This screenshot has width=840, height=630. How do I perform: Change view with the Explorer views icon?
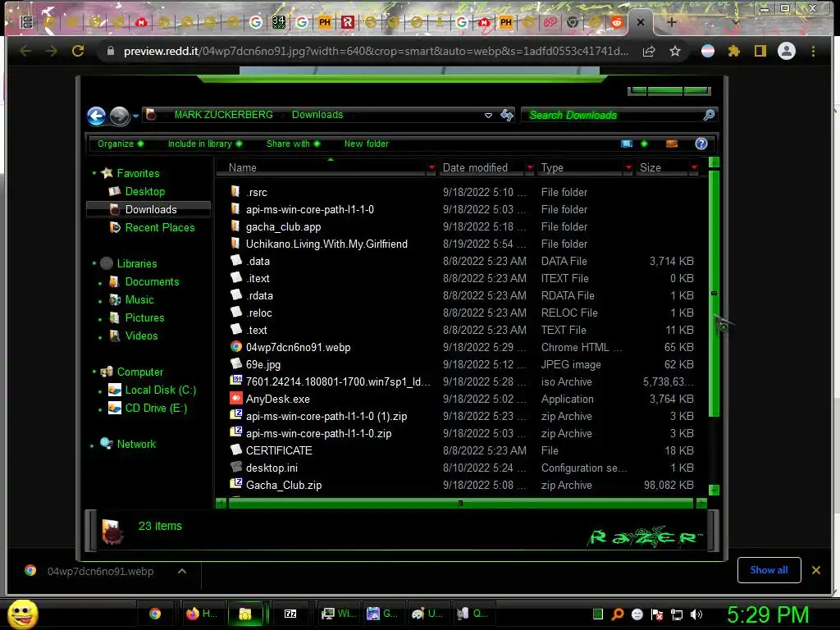(626, 144)
